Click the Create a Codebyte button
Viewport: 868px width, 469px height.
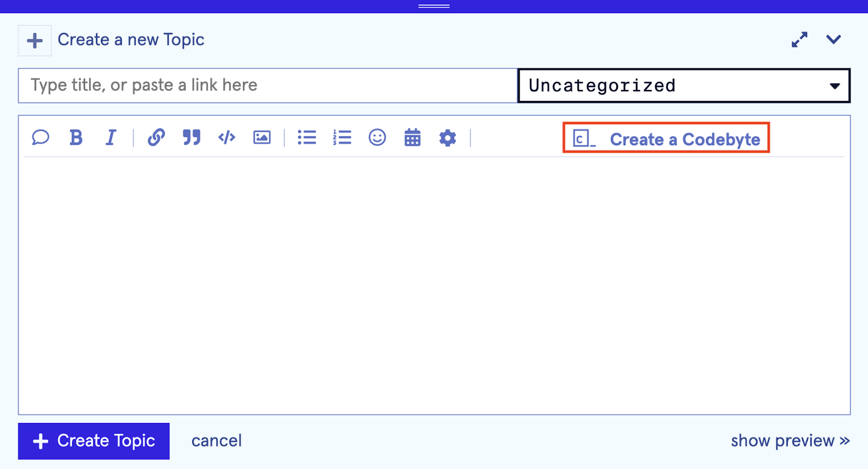[666, 138]
